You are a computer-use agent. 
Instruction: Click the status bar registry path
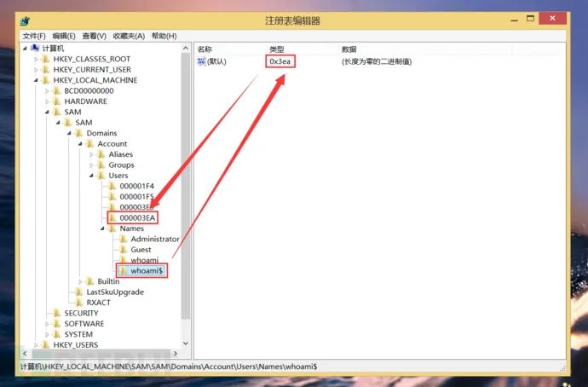(169, 367)
